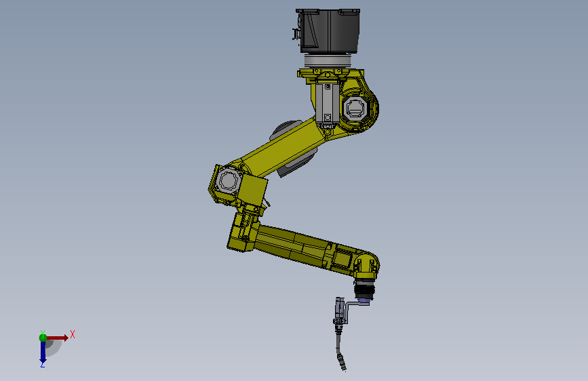Select the black wrist flange above the torch bracket
This screenshot has height=381, width=588.
(364, 289)
